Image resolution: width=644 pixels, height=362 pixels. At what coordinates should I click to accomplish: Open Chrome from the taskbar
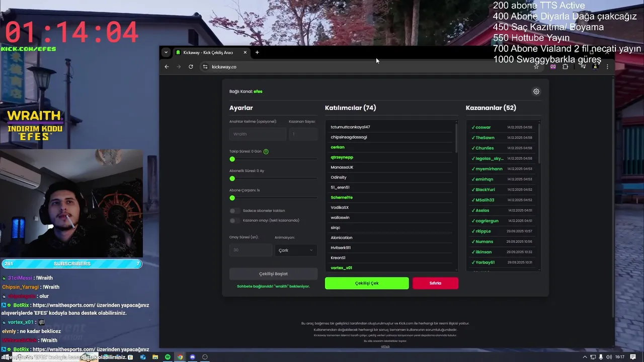180,357
